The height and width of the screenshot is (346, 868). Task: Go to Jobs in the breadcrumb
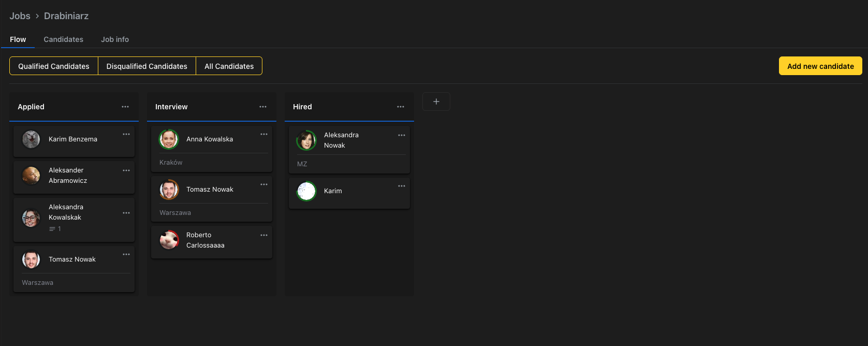point(20,16)
